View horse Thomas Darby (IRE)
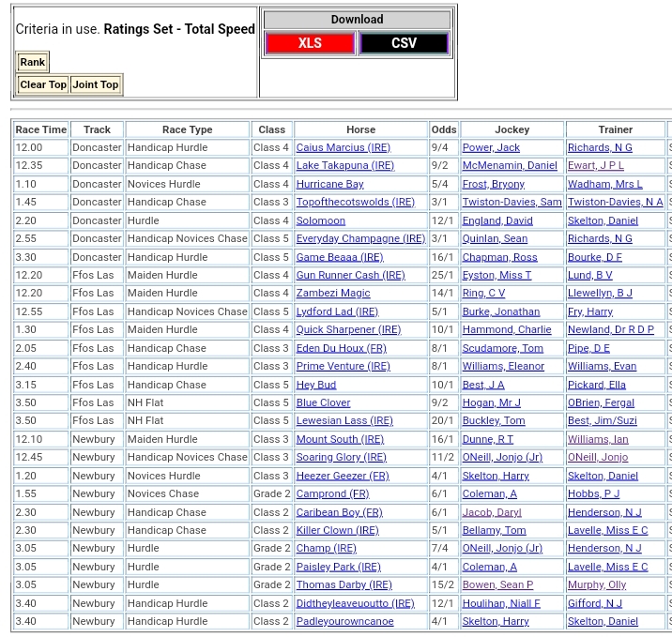 point(344,584)
